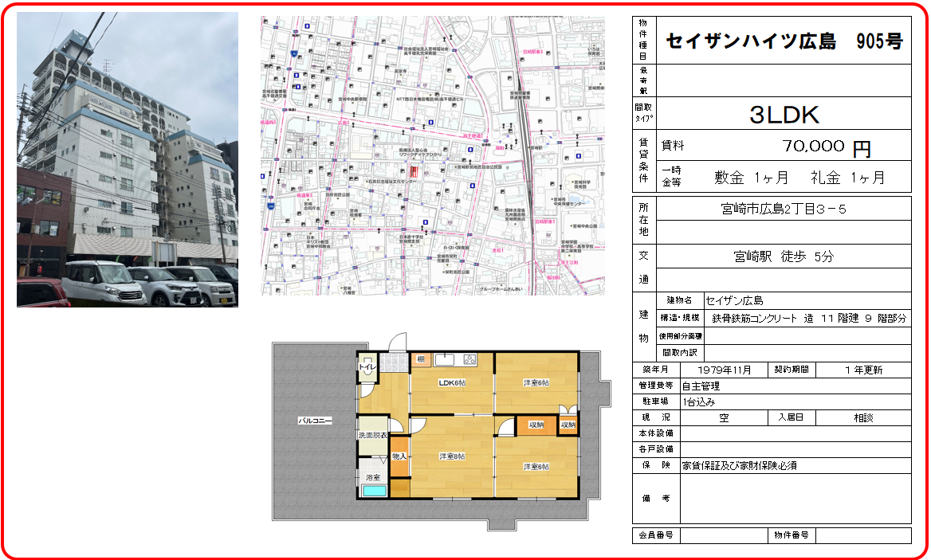The image size is (931, 560).
Task: Select the address 宮崎市広島2丁目3-5
Action: tap(784, 210)
